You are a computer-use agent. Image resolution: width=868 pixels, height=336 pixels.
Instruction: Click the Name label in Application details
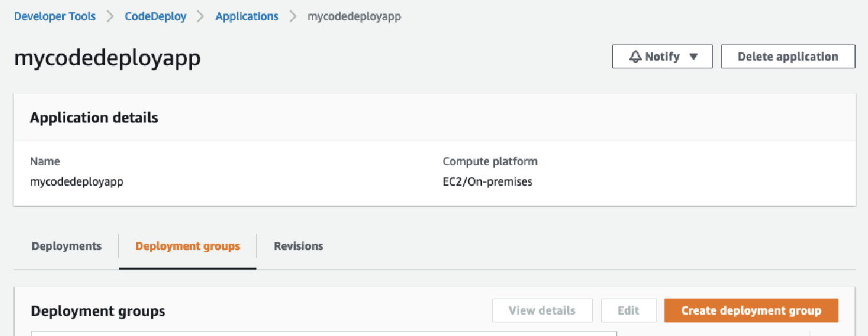click(x=45, y=161)
